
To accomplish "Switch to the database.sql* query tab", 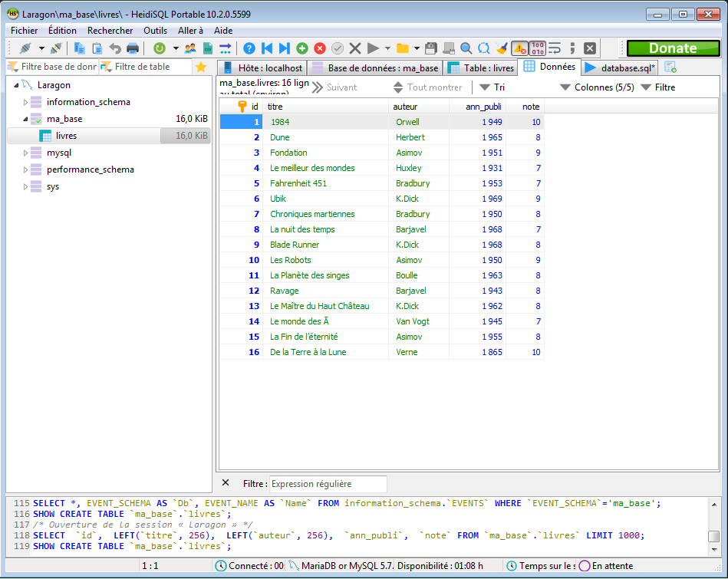I will [621, 67].
